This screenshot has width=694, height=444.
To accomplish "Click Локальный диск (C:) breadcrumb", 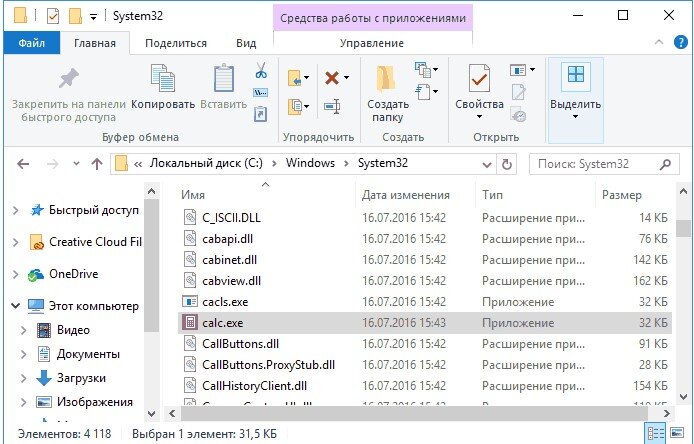I will pyautogui.click(x=206, y=163).
